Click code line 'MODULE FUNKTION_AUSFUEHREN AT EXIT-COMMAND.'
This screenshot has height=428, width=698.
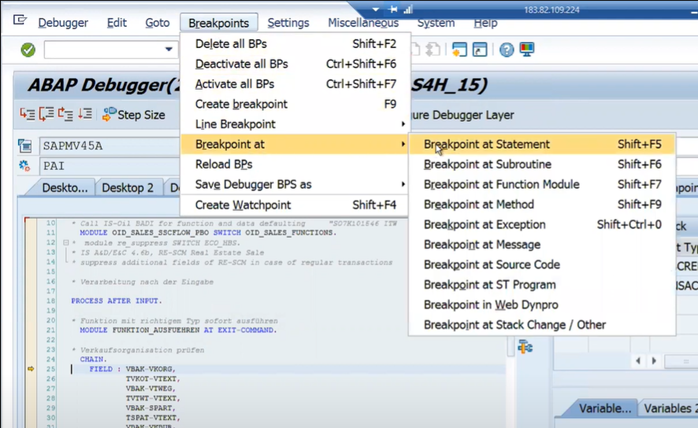[178, 330]
